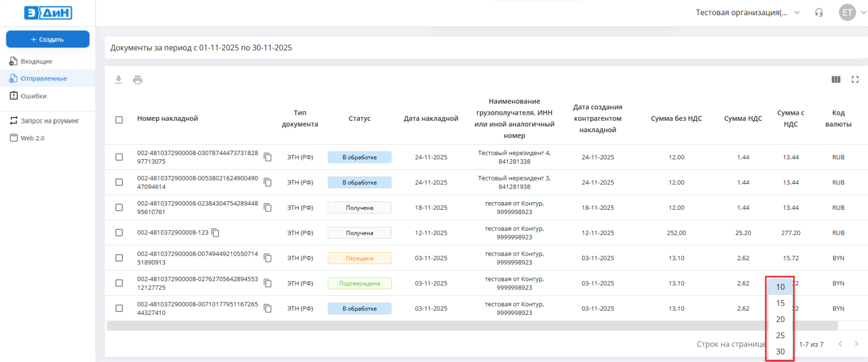Screen dimensions: 868x362
Task: Go to the Ошибки section
Action: pos(33,96)
